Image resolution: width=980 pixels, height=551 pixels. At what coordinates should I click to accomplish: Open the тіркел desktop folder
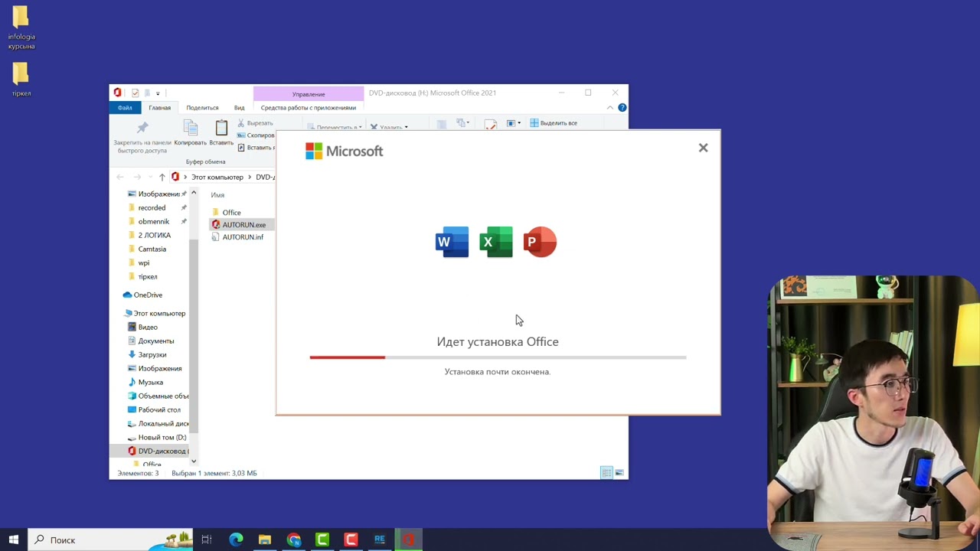click(21, 80)
